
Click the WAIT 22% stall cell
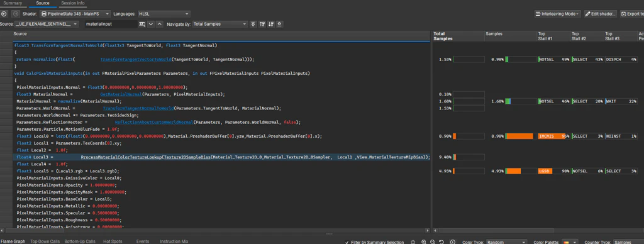tap(621, 101)
